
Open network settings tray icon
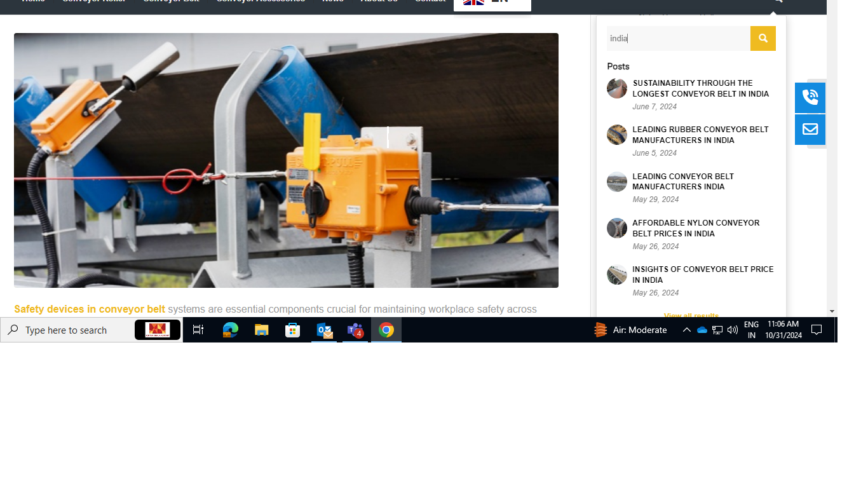tap(717, 330)
